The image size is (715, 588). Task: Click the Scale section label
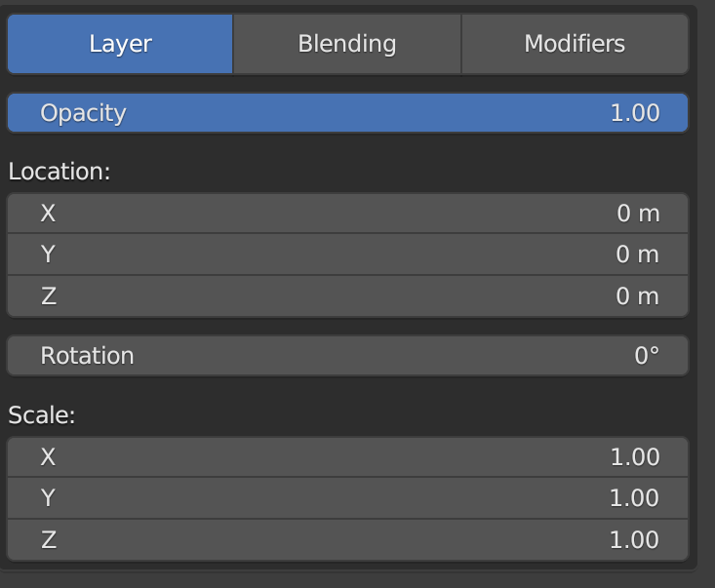click(42, 415)
